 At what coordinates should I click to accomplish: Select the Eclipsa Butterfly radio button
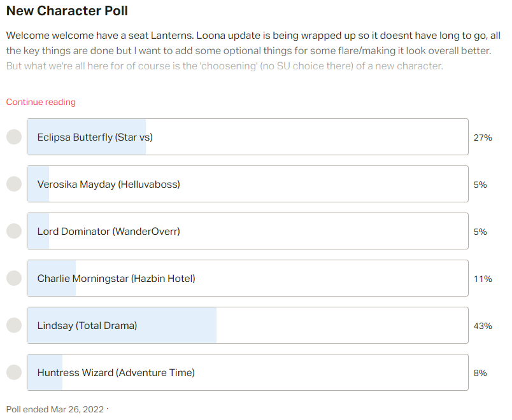pos(14,137)
